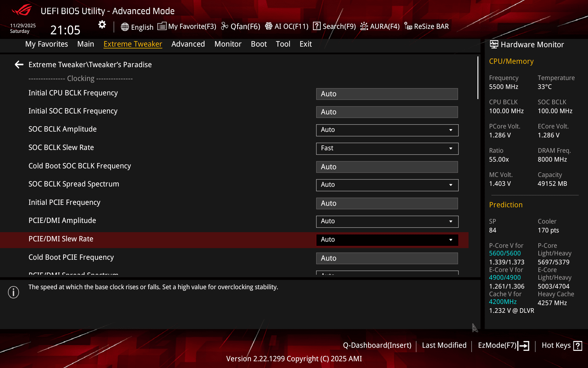Click the back arrow to Extreme Tweaker
The image size is (588, 368).
click(19, 65)
